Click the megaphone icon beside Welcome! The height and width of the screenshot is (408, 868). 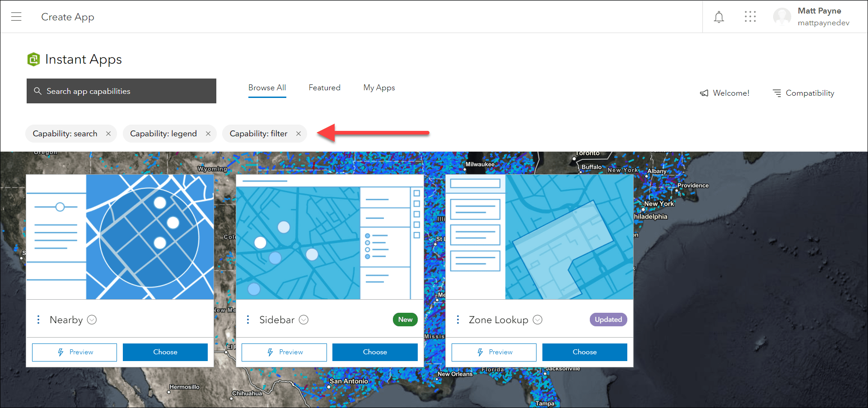point(704,93)
